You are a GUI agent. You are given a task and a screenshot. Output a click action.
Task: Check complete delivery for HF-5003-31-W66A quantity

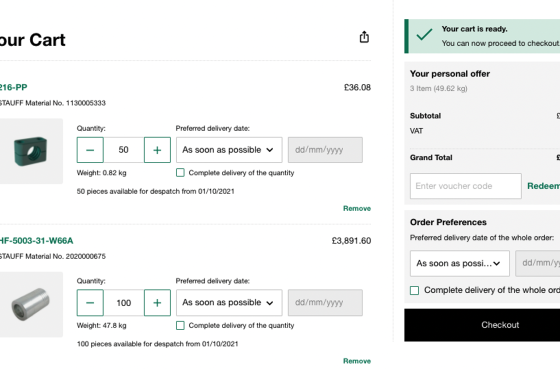(180, 325)
